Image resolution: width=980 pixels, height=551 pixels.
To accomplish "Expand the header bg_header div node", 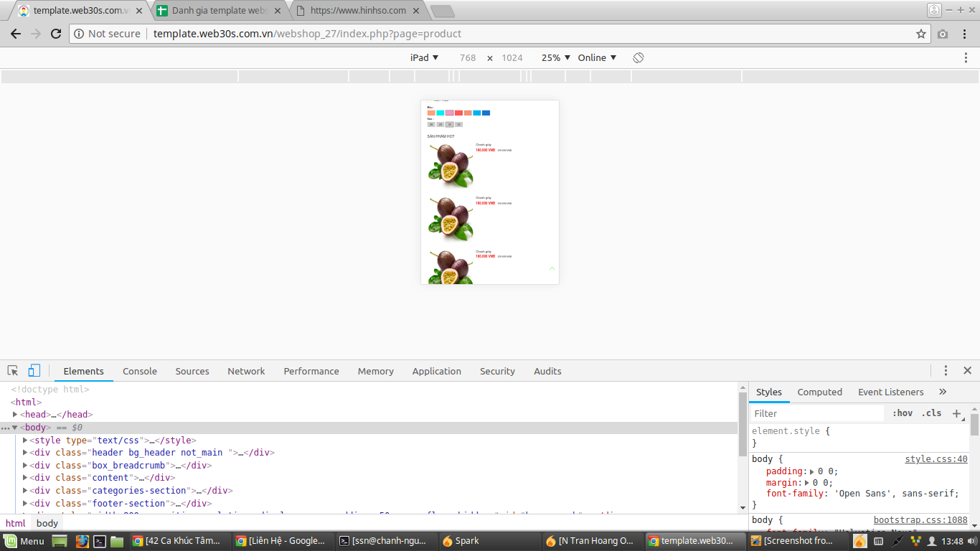I will tap(26, 453).
